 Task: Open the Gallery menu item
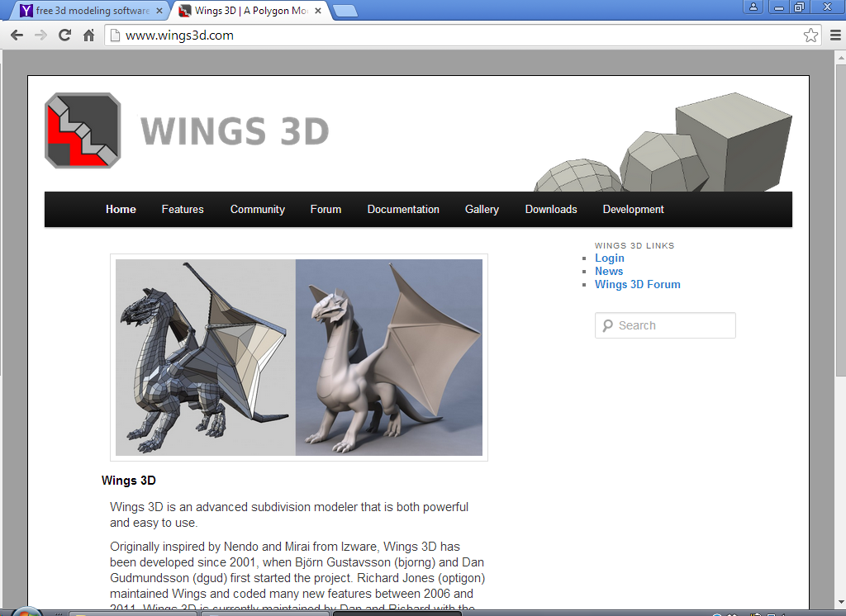(482, 209)
